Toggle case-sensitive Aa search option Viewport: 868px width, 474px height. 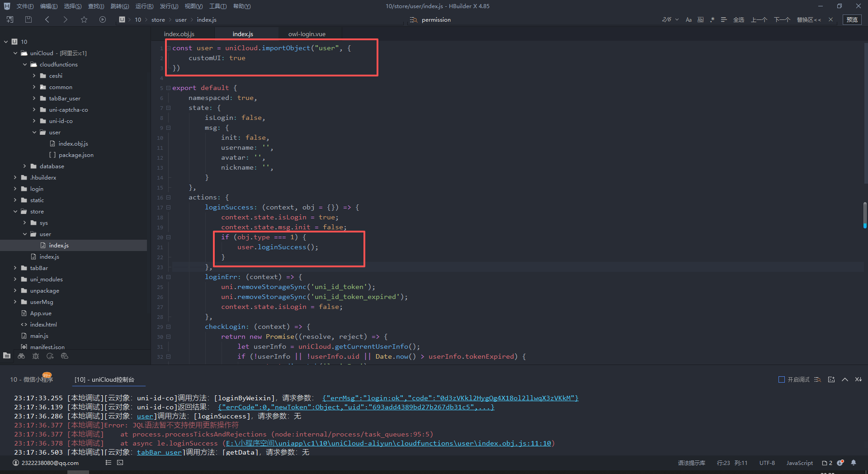tap(689, 19)
